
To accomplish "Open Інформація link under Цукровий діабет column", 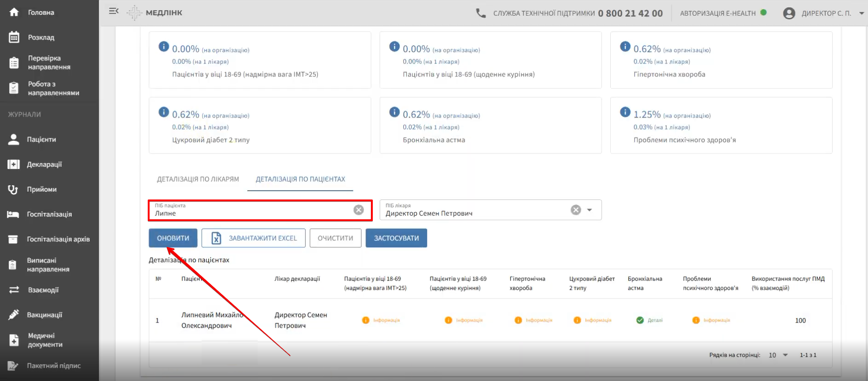I will 592,320.
